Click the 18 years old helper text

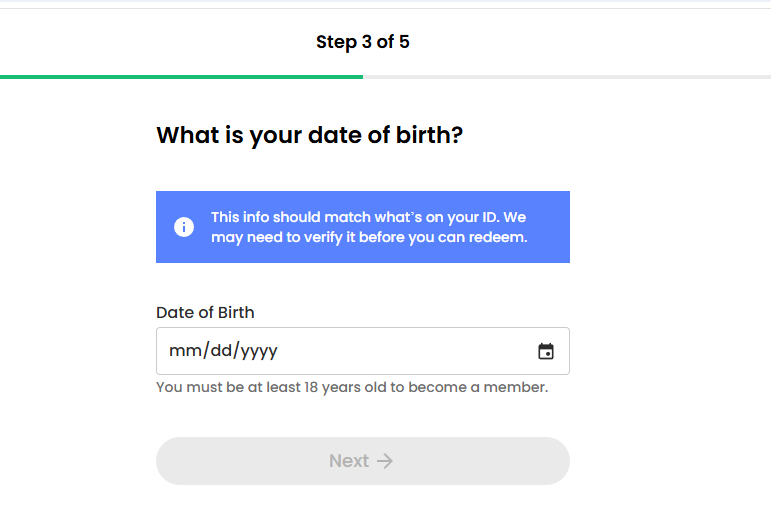point(352,387)
